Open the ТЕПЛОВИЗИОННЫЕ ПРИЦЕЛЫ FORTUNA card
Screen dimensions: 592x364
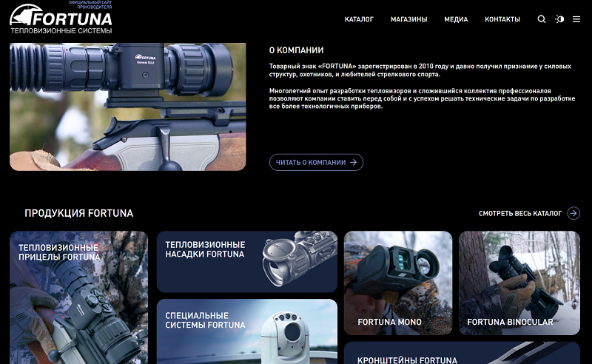[x=78, y=297]
